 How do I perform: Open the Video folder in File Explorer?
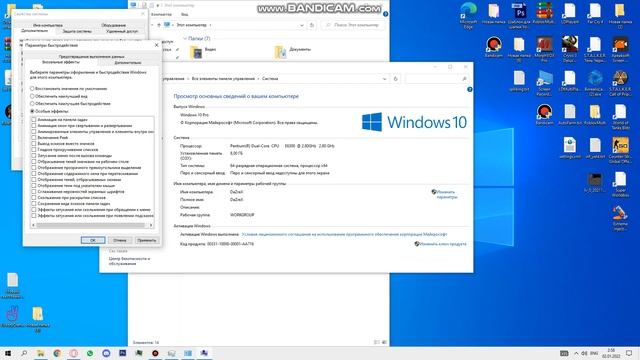point(203,51)
